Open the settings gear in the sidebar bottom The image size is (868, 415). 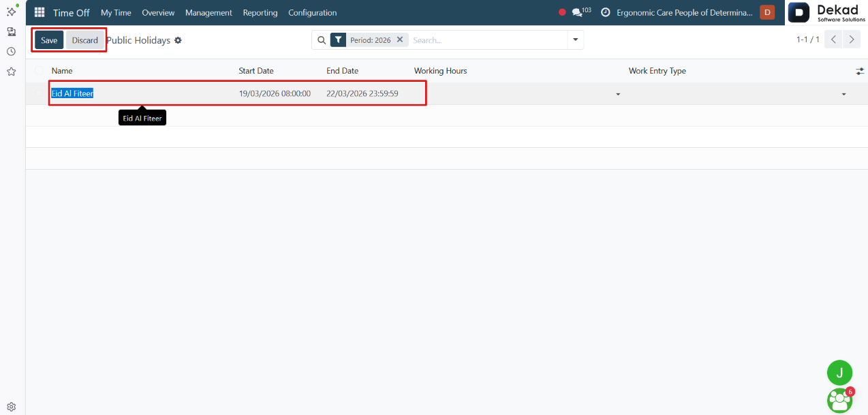click(x=11, y=406)
